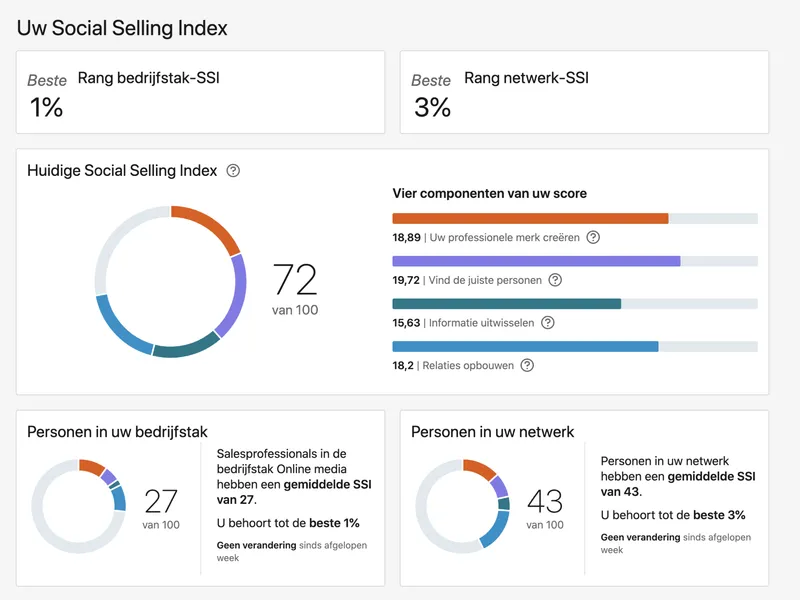Click help icon for Uw professionele merk creëren

coord(593,237)
